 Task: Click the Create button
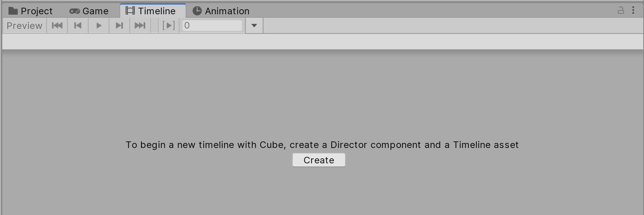(319, 160)
